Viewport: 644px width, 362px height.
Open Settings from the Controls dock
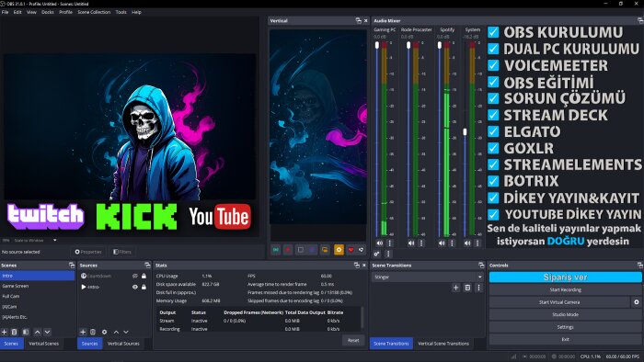(565, 327)
